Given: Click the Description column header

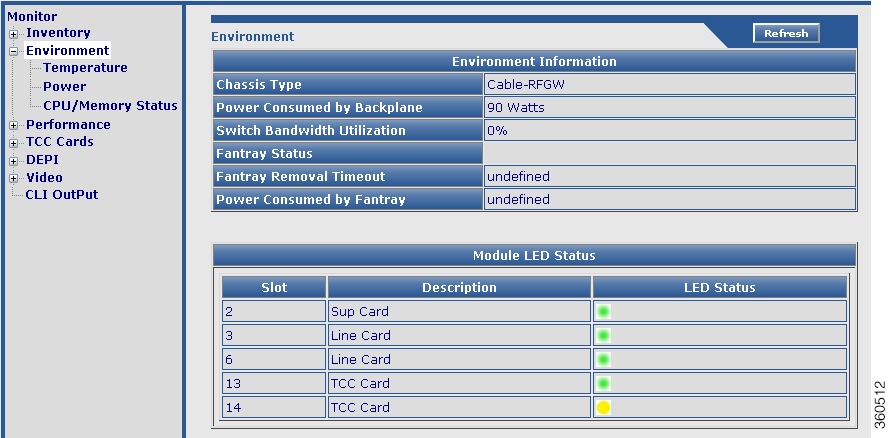Looking at the screenshot, I should [x=459, y=287].
